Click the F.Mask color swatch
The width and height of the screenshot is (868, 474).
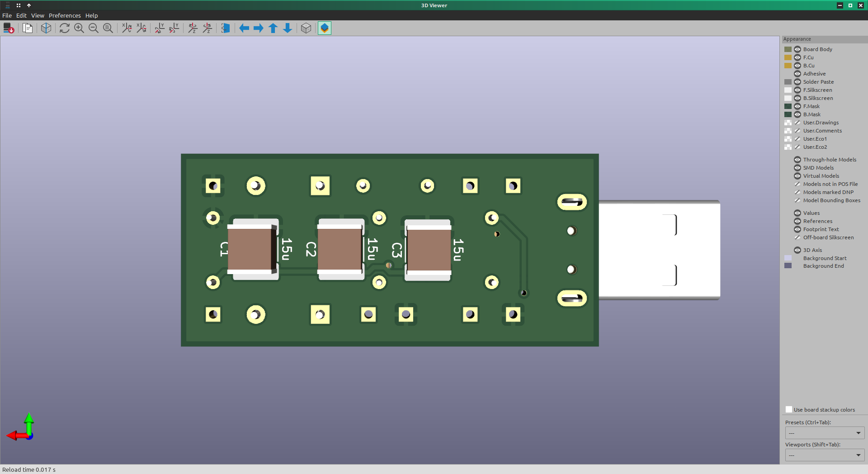point(788,106)
